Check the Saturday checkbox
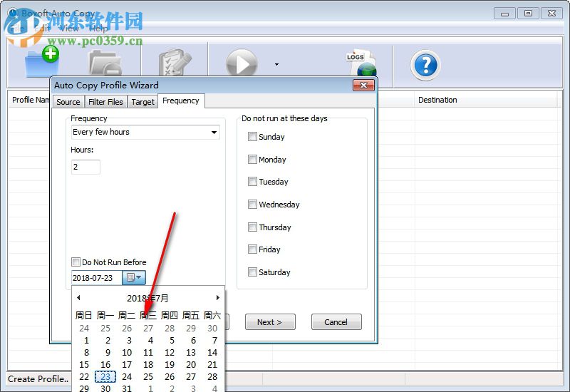This screenshot has height=392, width=570. click(252, 272)
